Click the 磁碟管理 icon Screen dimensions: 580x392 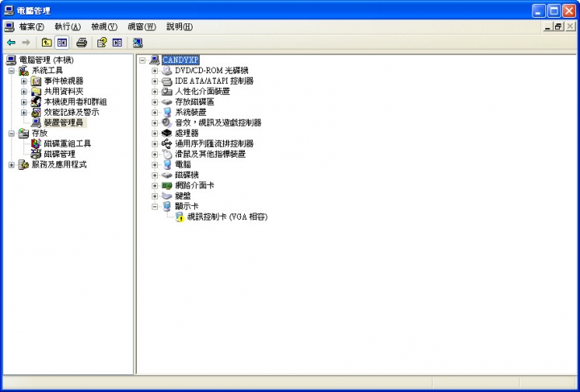pos(36,154)
